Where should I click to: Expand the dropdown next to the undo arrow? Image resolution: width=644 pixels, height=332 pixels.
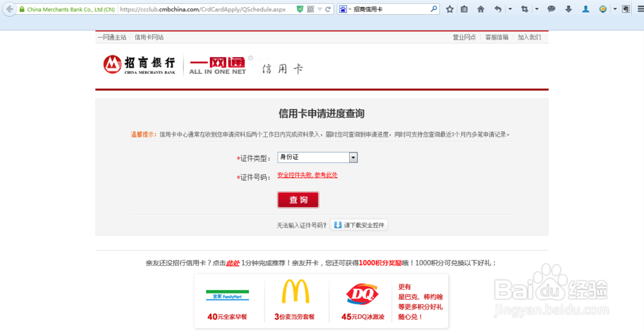pos(509,8)
